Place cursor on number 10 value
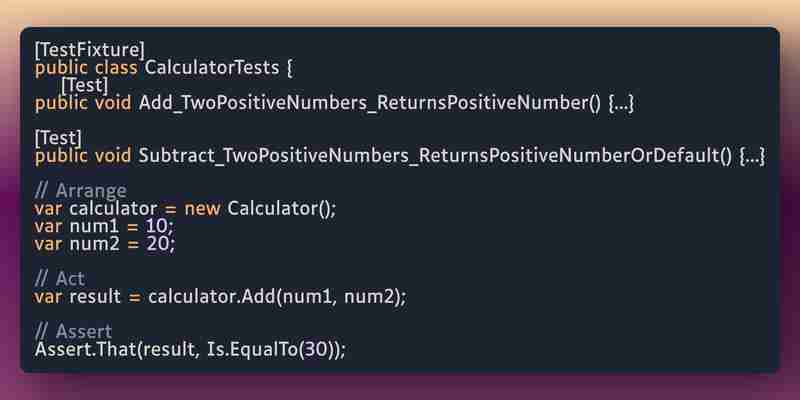Viewport: 800px width, 400px height. pyautogui.click(x=157, y=226)
